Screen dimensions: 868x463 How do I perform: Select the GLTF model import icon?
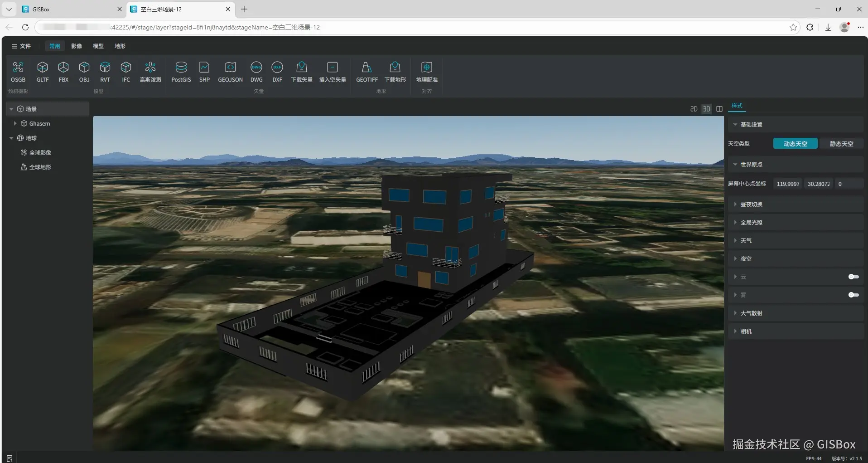tap(43, 72)
